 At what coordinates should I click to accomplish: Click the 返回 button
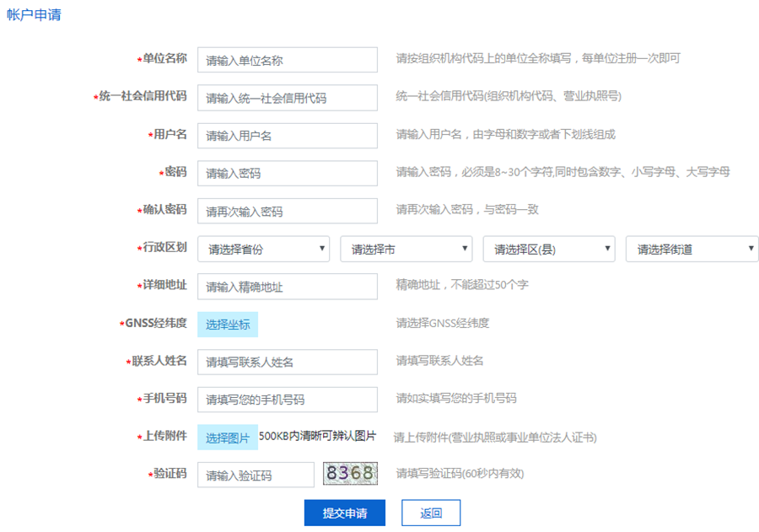[431, 513]
